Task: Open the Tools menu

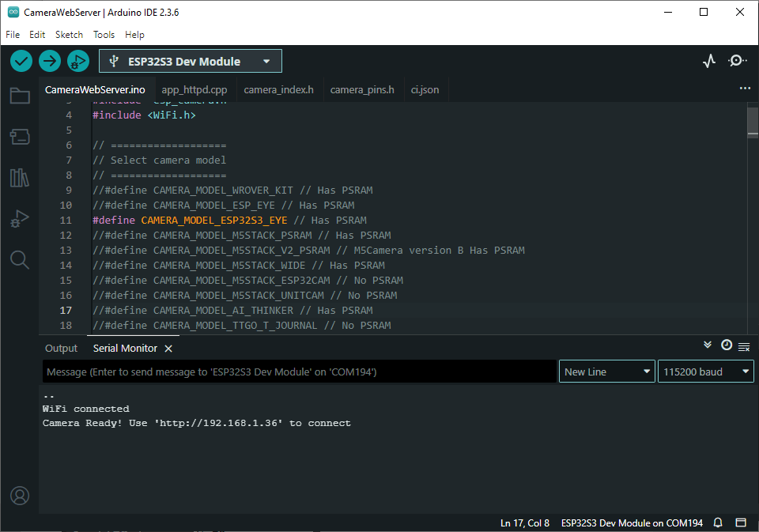Action: (104, 34)
